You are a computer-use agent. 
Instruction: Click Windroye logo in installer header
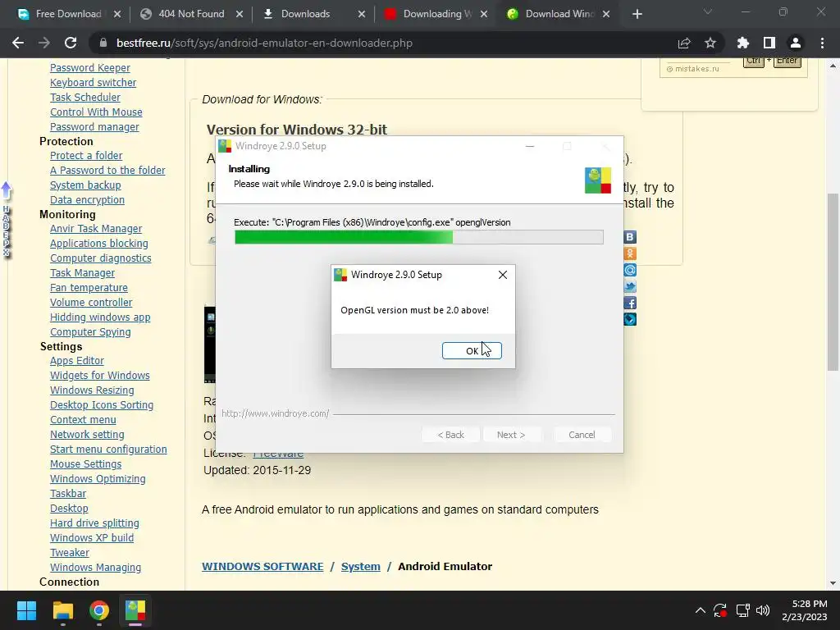598,180
